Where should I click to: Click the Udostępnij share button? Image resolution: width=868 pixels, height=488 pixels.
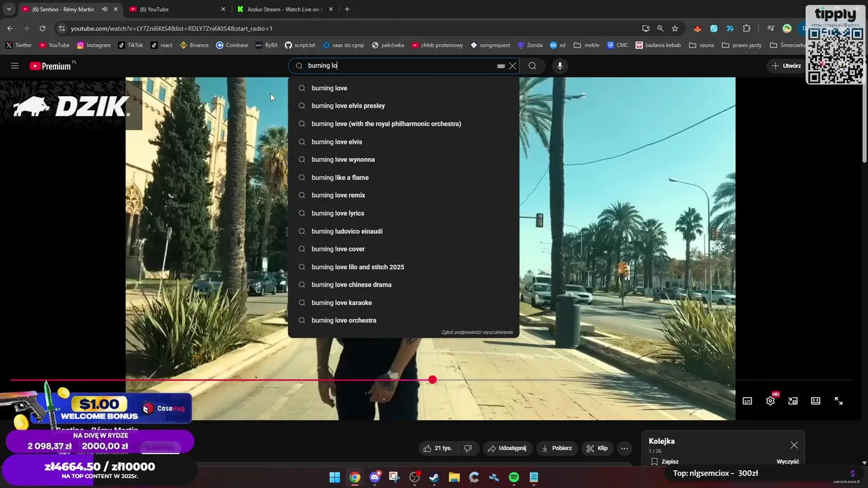507,448
